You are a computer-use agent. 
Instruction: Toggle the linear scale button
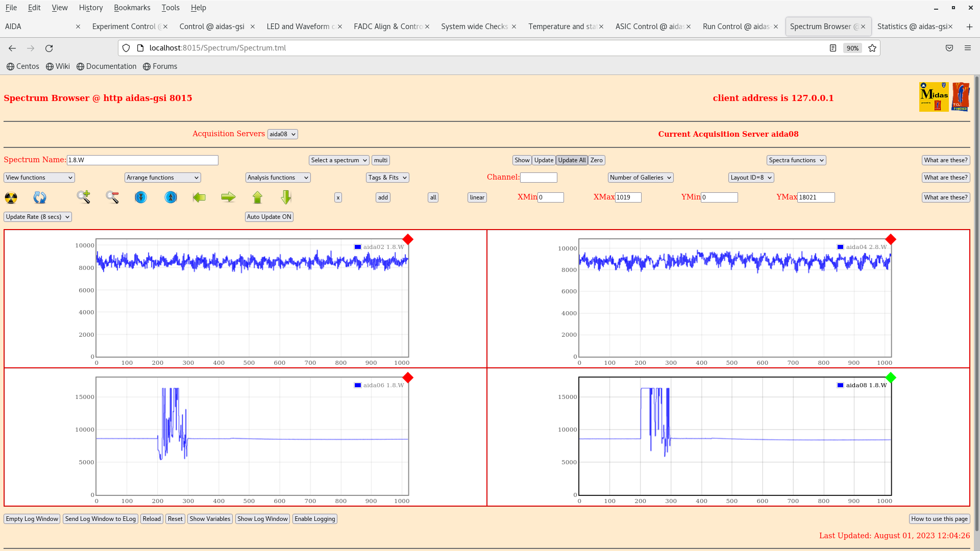click(x=477, y=197)
